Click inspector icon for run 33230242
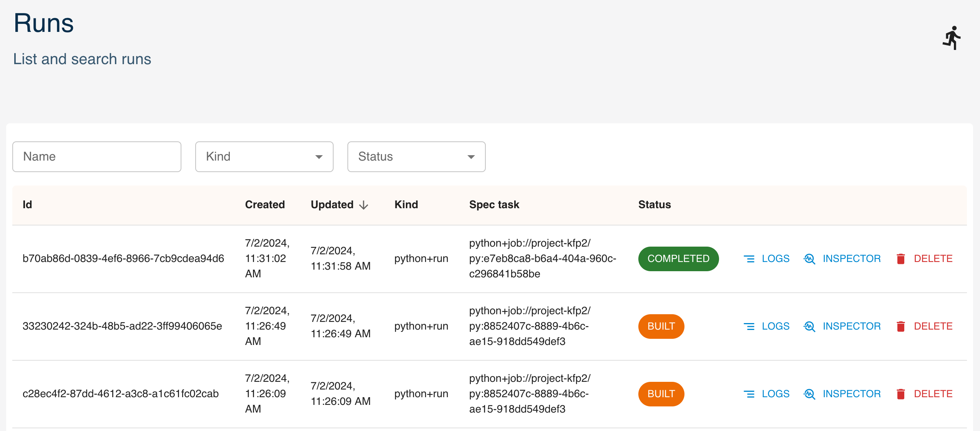 click(x=809, y=327)
